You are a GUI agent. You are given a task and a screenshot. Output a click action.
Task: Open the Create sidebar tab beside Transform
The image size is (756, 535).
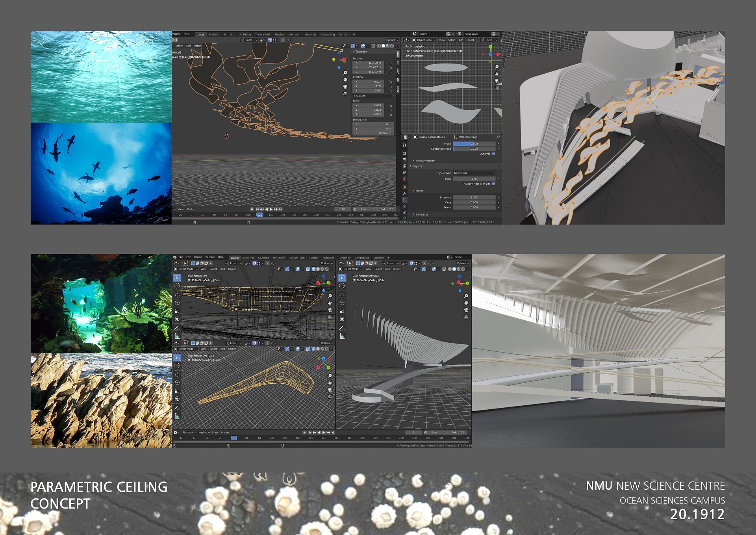[398, 90]
